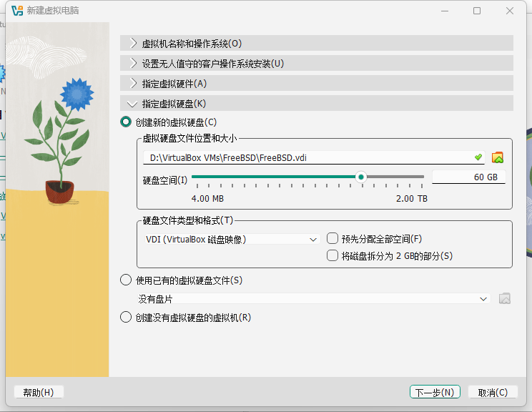
Task: Open the VDI disk format dropdown
Action: click(232, 239)
